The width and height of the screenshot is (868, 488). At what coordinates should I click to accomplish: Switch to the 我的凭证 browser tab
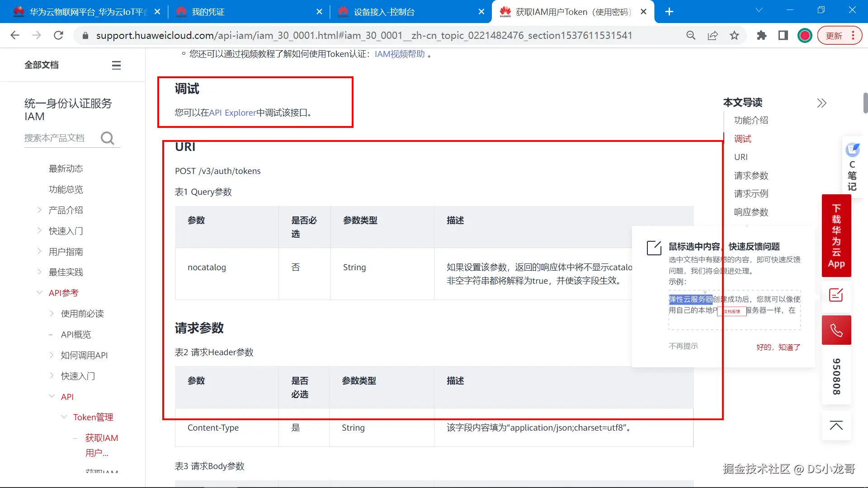tap(208, 12)
